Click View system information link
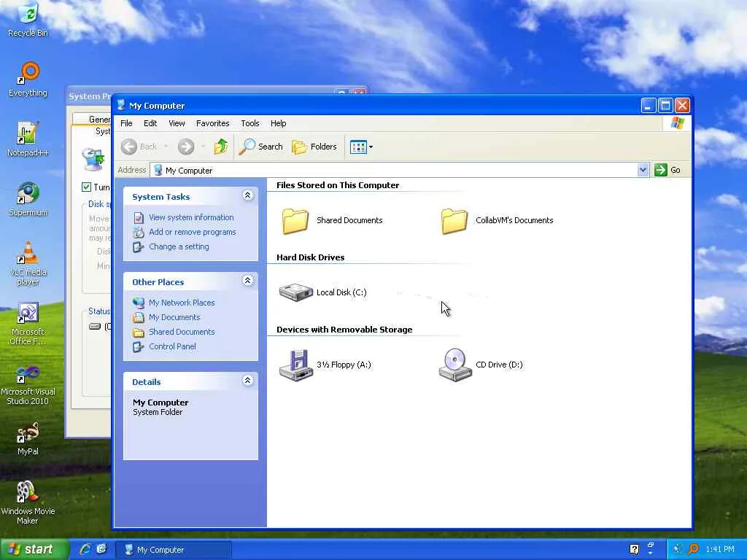Viewport: 747px width, 560px height. pyautogui.click(x=191, y=217)
